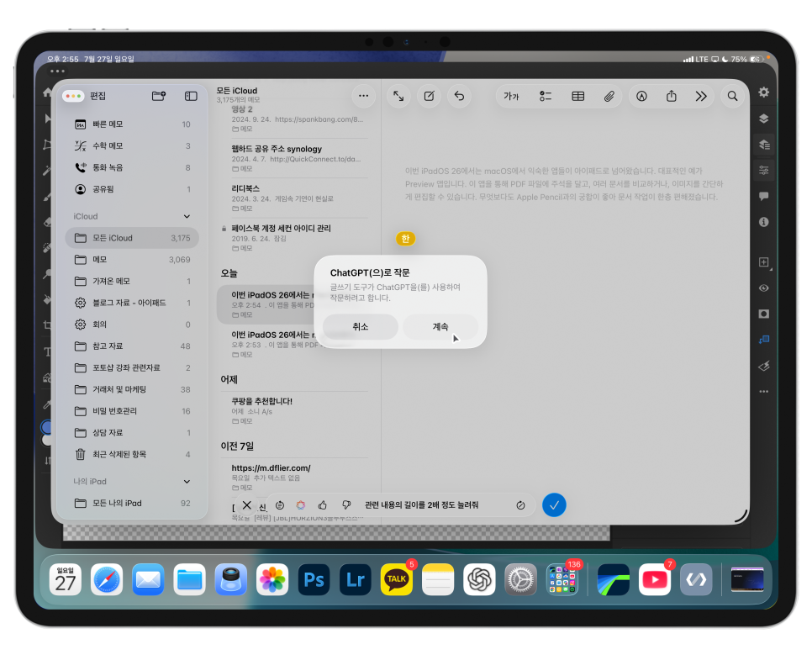
Task: Close the writing tools bar with X
Action: [246, 505]
